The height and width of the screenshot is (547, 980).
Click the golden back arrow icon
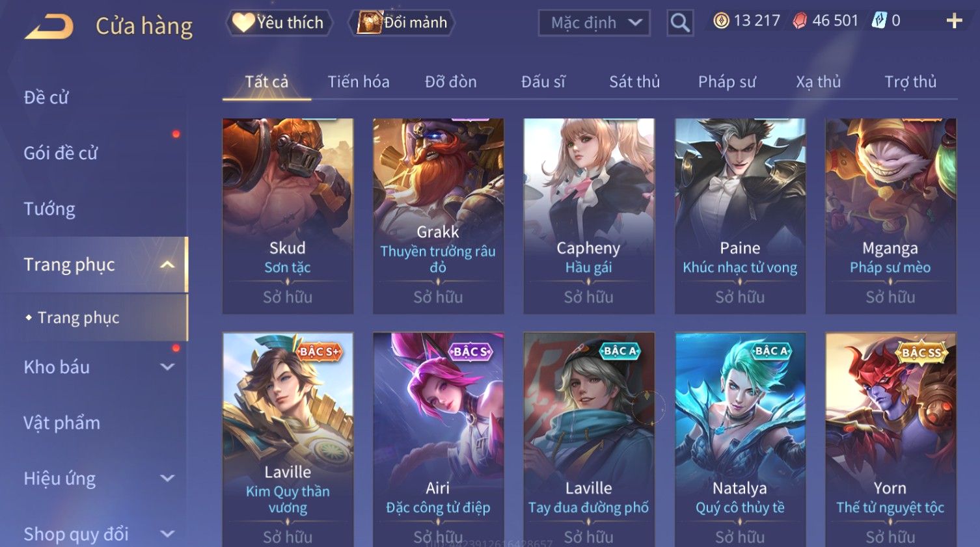[x=49, y=26]
